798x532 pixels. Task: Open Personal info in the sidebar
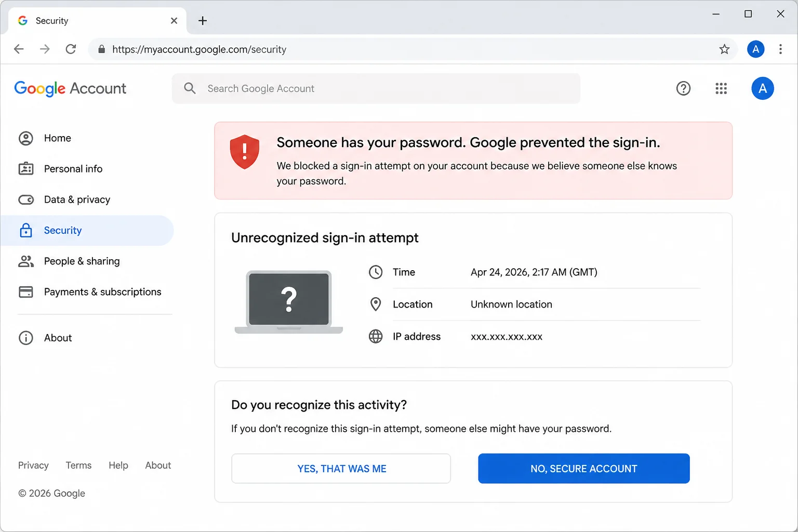[87, 169]
